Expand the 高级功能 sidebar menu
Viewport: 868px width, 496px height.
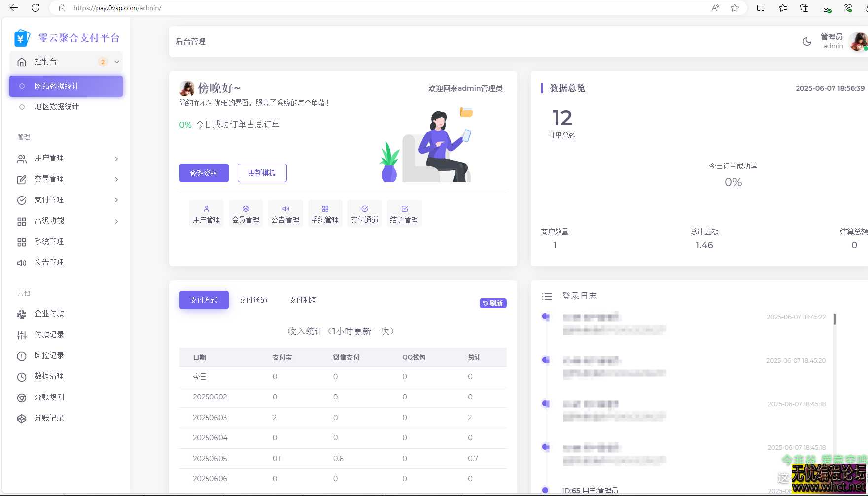coord(49,221)
